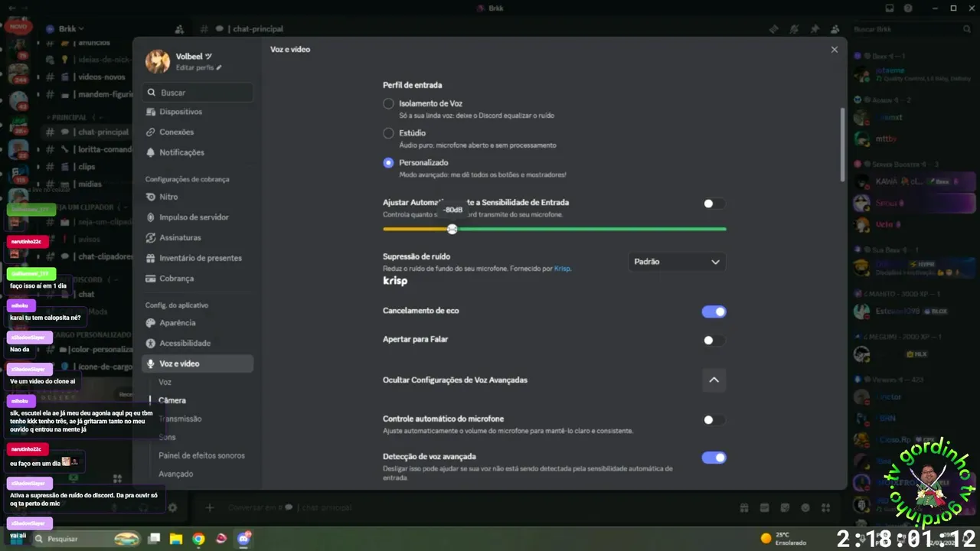Go to the Avançado subsection
Viewport: 980px width, 551px height.
(175, 474)
